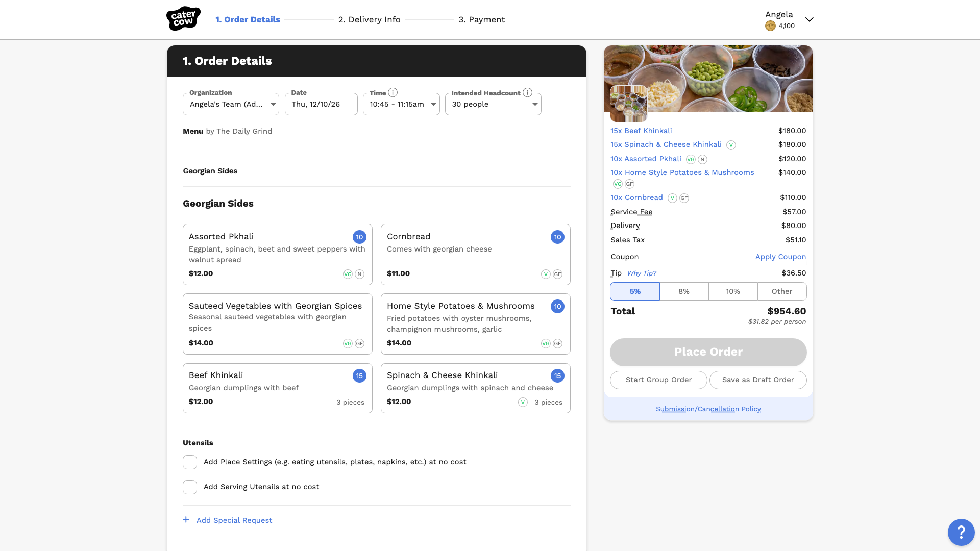
Task: Click Start Group Order button
Action: [658, 380]
